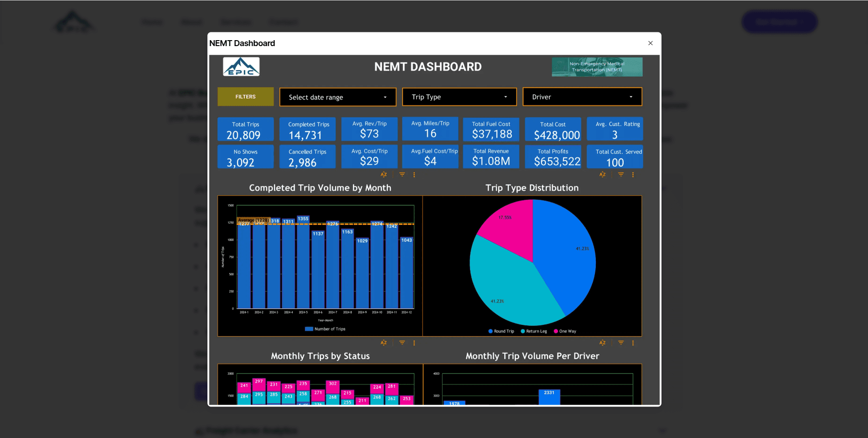Image resolution: width=868 pixels, height=438 pixels.
Task: Click the bar labeled 1029
Action: click(x=362, y=273)
